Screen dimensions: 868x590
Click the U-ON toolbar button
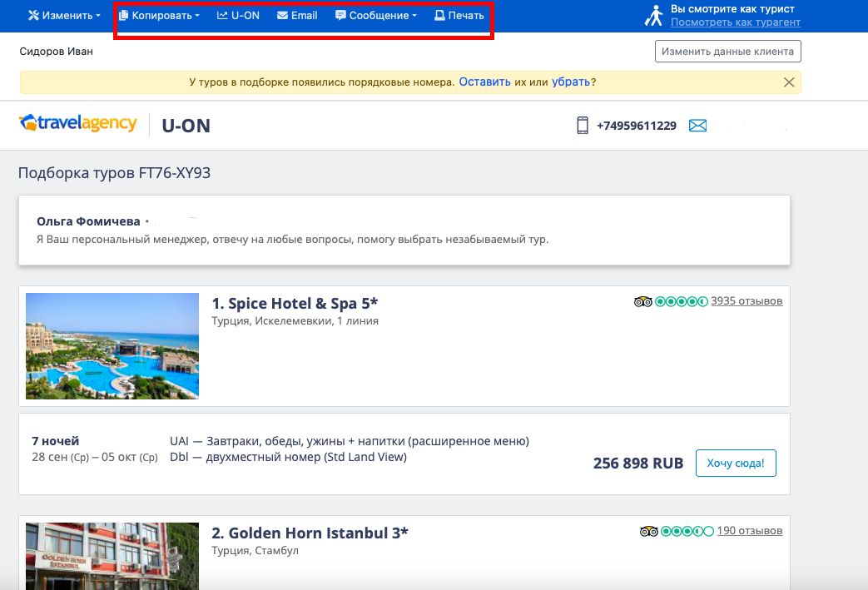pyautogui.click(x=238, y=16)
